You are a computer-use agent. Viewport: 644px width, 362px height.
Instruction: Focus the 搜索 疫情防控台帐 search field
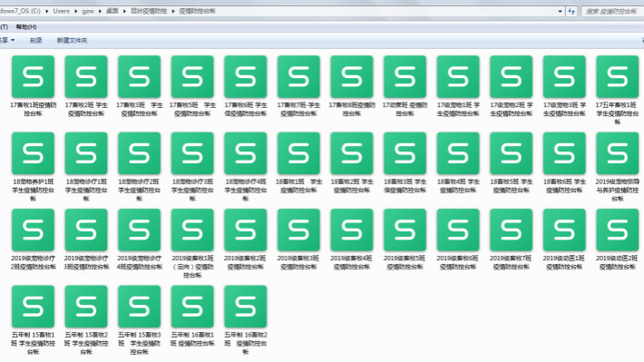611,11
